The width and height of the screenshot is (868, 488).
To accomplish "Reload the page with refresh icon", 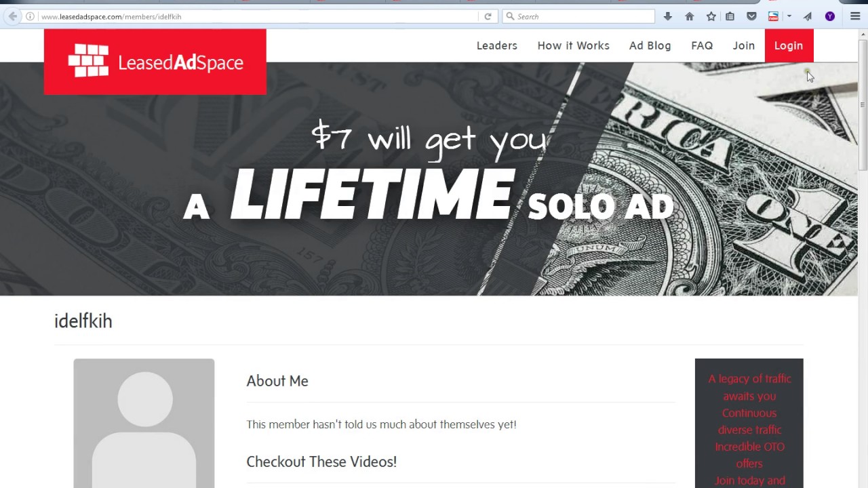I will 488,16.
